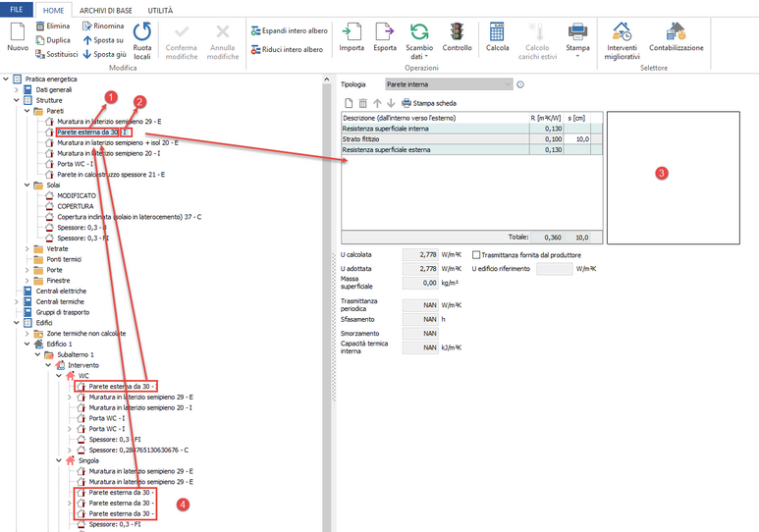Select the Intervento node

click(83, 365)
